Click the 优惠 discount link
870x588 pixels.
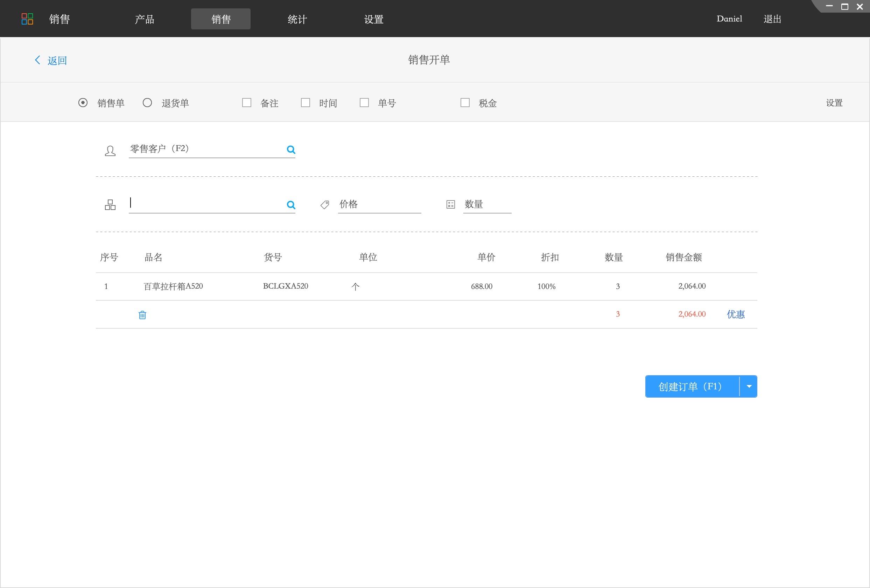[736, 314]
